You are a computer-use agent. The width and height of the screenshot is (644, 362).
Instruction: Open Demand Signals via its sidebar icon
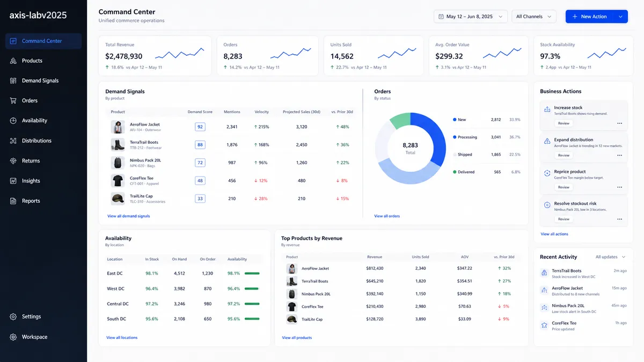coord(13,81)
